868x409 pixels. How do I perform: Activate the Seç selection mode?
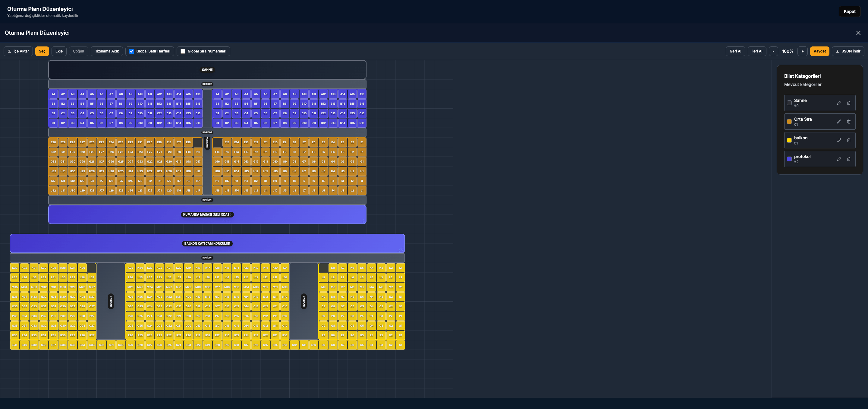pos(42,51)
